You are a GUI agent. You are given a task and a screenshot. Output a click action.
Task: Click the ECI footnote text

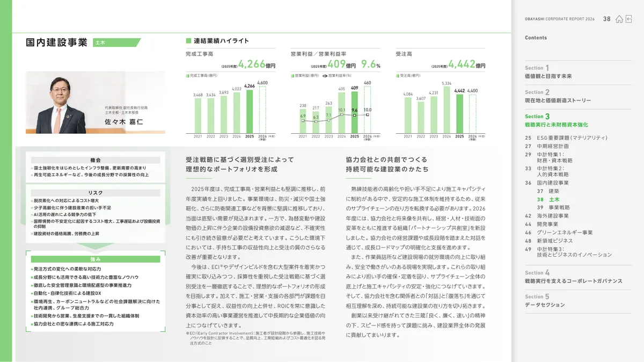255,338
